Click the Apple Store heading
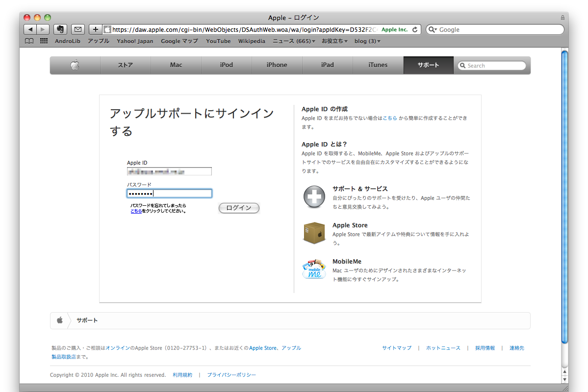Screen dimensions: 588x392 350,225
